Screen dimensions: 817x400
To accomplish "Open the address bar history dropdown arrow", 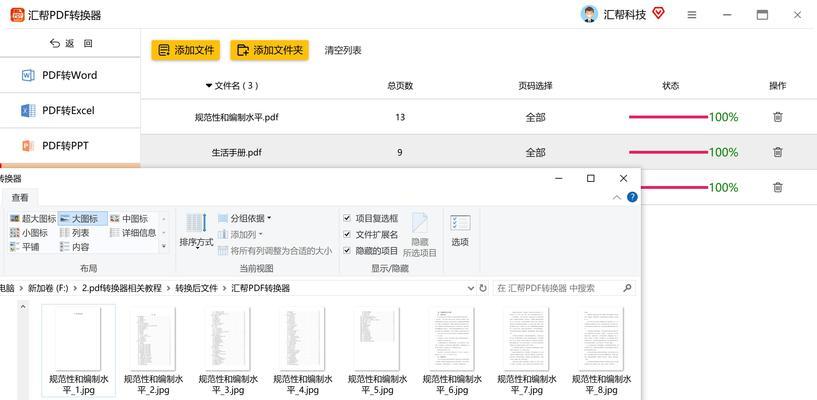I will click(471, 288).
